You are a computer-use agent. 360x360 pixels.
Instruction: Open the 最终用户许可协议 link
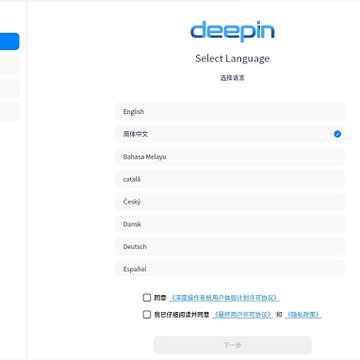click(x=243, y=314)
